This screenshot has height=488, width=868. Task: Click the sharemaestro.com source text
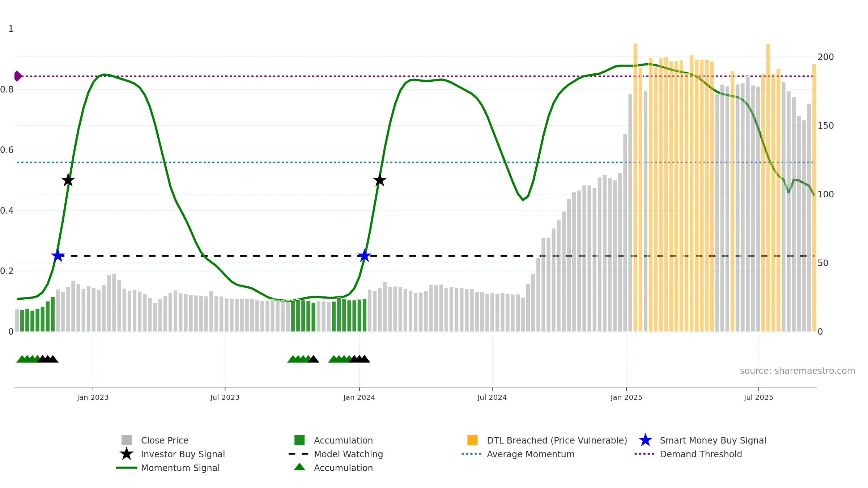click(x=797, y=371)
